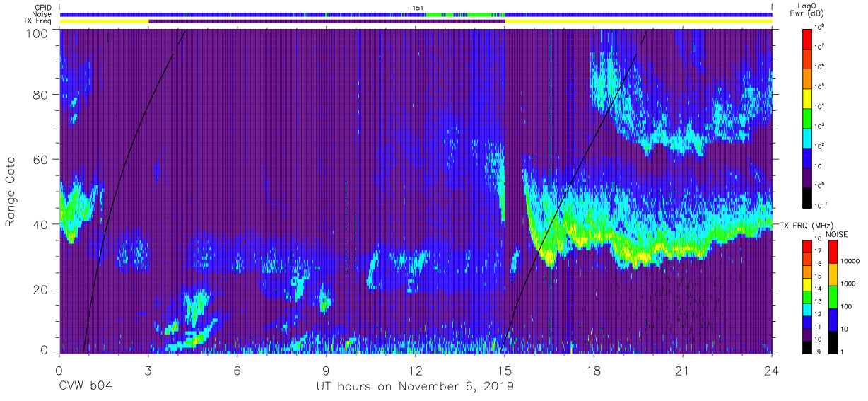
Task: Click the purple 10 MHz swatch in TX FRQ legend
Action: pos(806,334)
